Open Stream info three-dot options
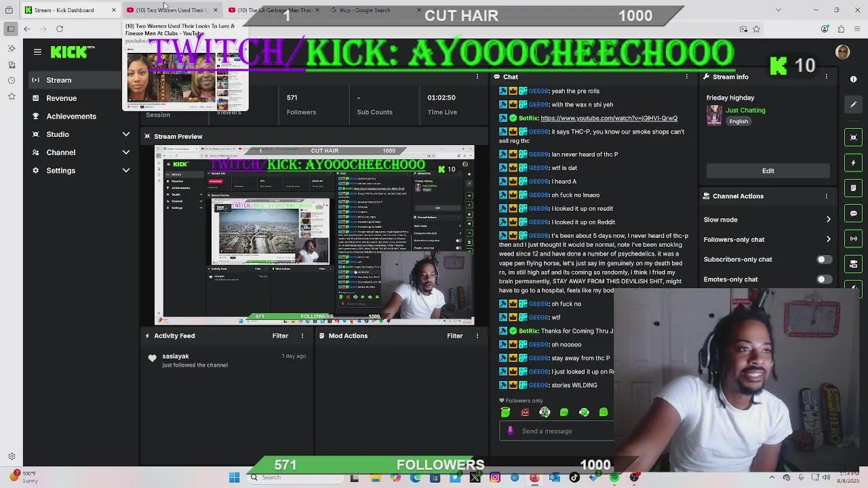The width and height of the screenshot is (868, 488). (x=826, y=77)
